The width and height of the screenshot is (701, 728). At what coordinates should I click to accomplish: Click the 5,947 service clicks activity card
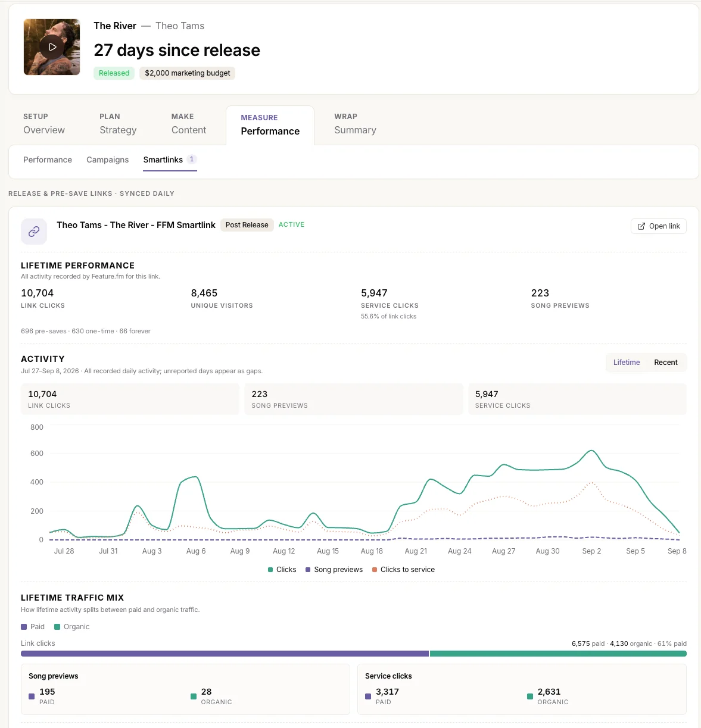[577, 399]
